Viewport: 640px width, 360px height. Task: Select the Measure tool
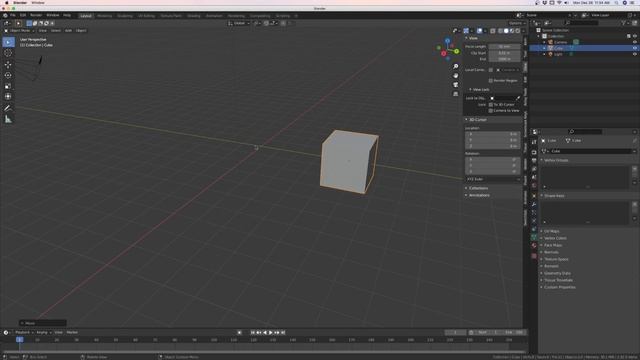(8, 119)
